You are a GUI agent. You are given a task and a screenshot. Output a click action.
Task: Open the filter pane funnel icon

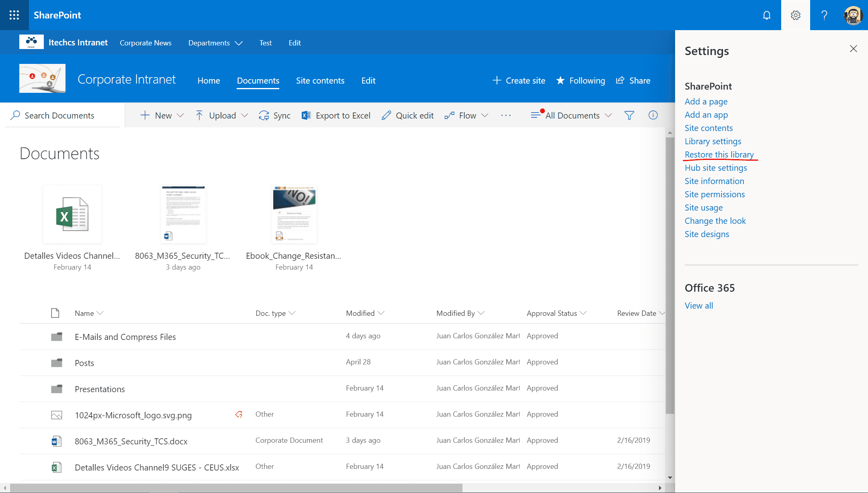[x=629, y=115]
